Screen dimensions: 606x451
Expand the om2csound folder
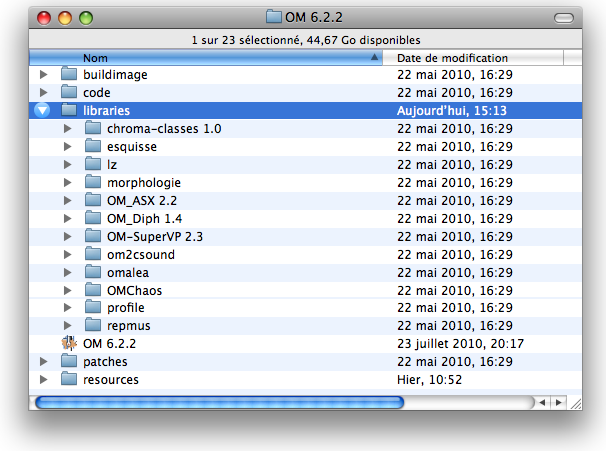67,255
